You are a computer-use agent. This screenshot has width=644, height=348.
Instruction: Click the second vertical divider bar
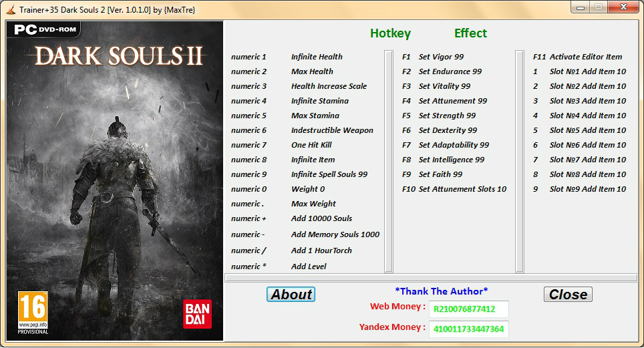(520, 162)
